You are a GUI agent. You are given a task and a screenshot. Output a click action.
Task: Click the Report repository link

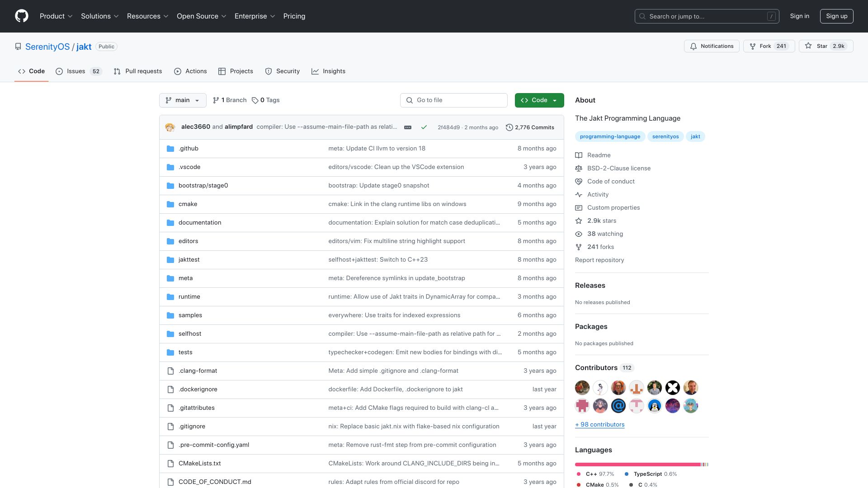[599, 260]
